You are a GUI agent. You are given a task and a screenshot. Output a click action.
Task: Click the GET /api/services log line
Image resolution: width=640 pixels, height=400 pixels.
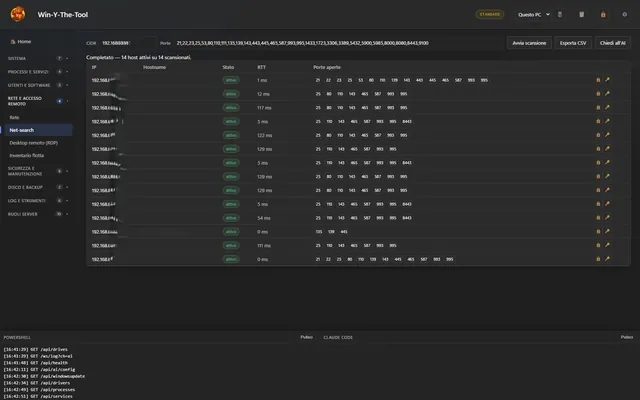pos(38,396)
